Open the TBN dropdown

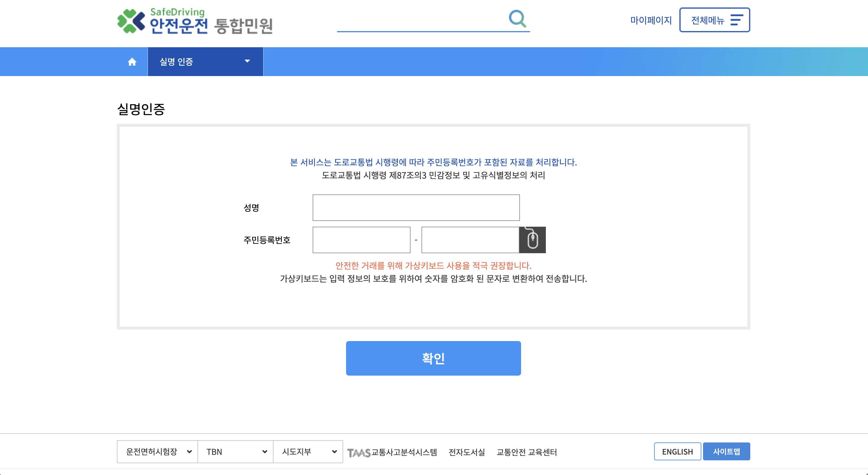coord(235,451)
